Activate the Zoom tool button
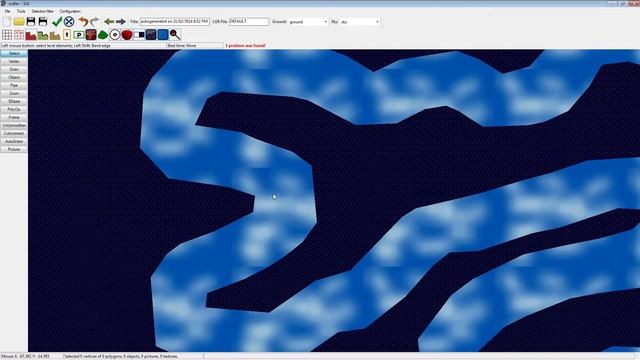 14,93
